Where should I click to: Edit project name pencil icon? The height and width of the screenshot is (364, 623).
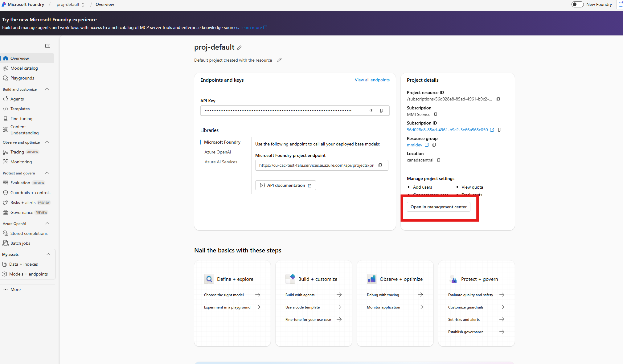[x=239, y=47]
